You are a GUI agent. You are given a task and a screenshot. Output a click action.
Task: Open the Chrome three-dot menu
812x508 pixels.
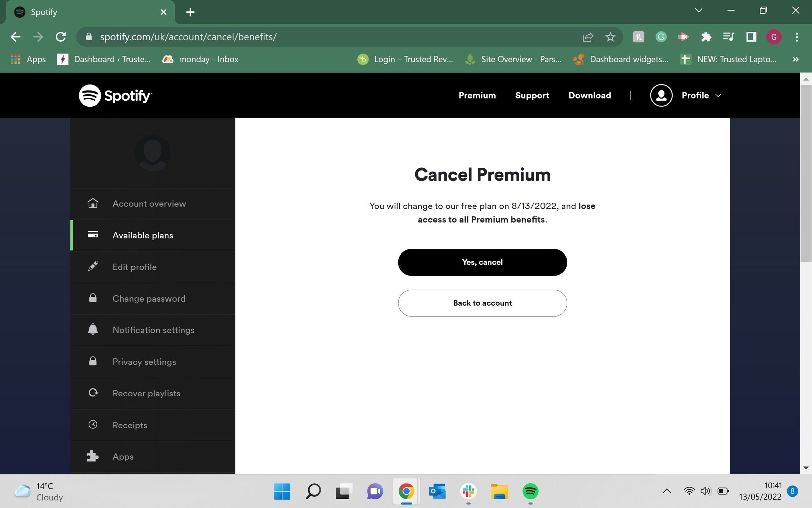click(x=797, y=37)
